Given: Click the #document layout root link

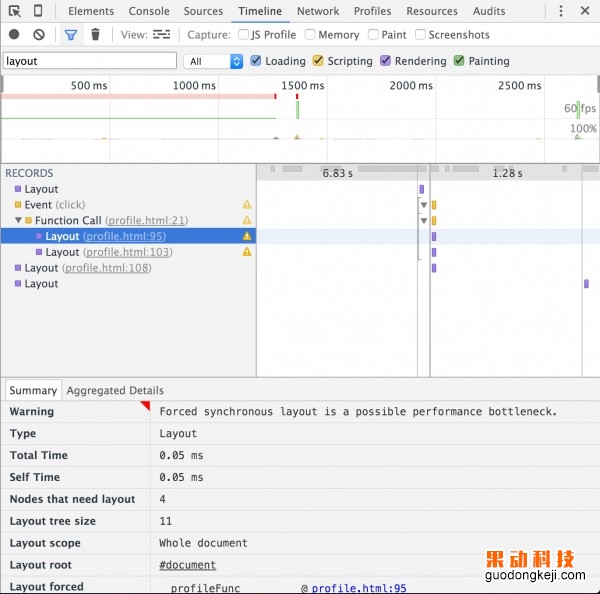Looking at the screenshot, I should (x=188, y=565).
